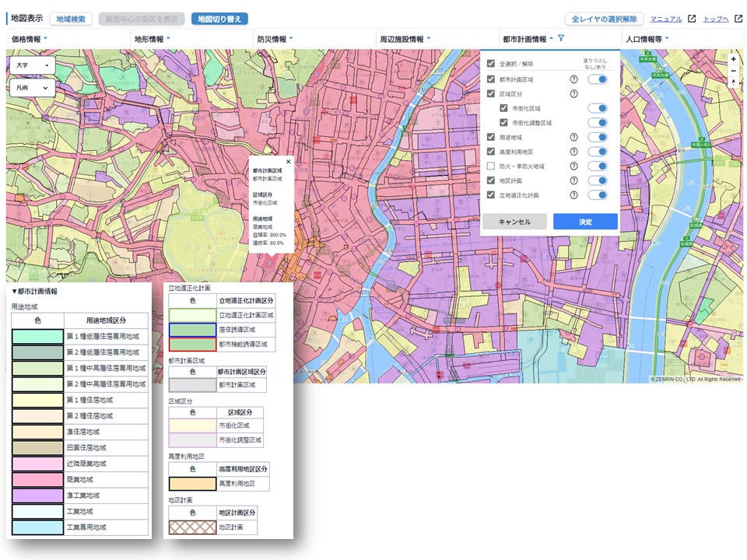Open the 大字 dropdown on the map
The width and height of the screenshot is (747, 560).
click(x=33, y=66)
